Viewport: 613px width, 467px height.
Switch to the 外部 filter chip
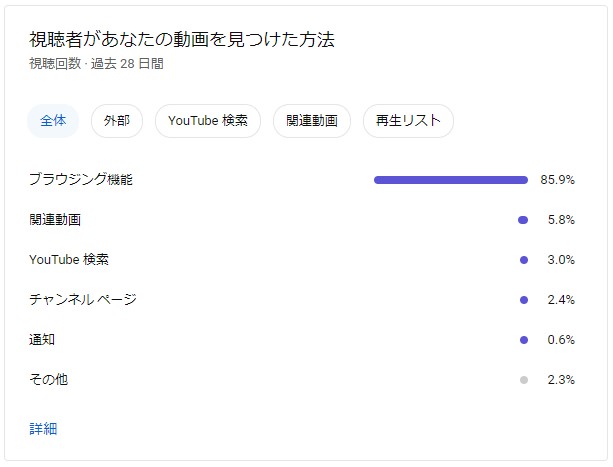(116, 121)
